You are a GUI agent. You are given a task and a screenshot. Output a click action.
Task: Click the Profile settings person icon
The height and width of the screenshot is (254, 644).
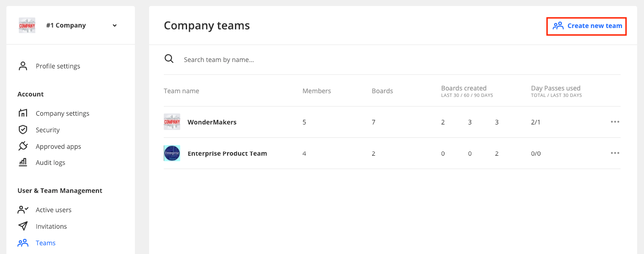[x=23, y=66]
